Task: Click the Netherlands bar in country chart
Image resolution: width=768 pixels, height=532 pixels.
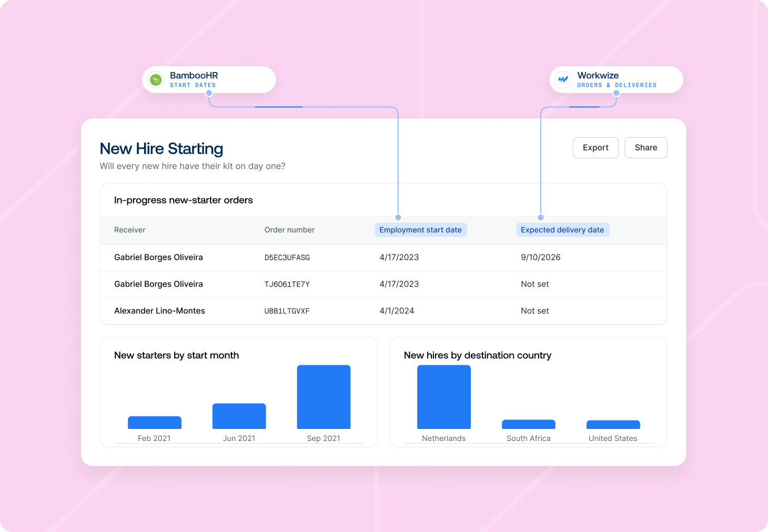Action: tap(444, 397)
